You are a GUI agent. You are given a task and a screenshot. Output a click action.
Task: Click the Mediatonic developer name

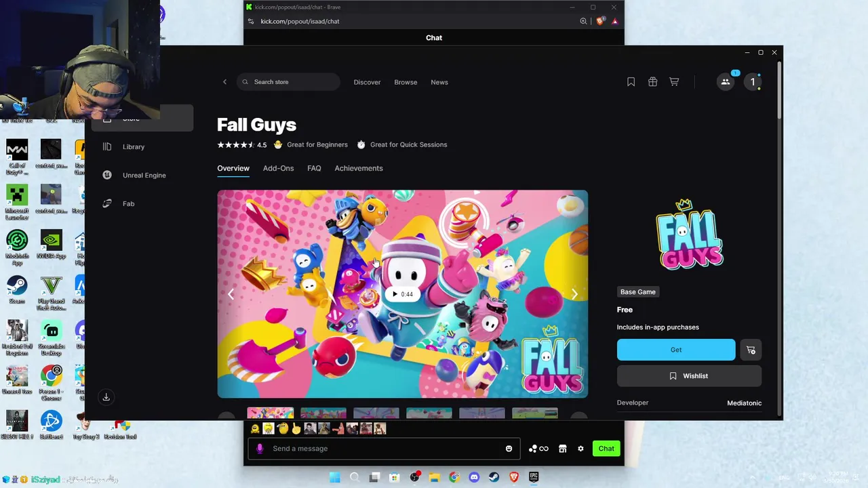pos(745,403)
